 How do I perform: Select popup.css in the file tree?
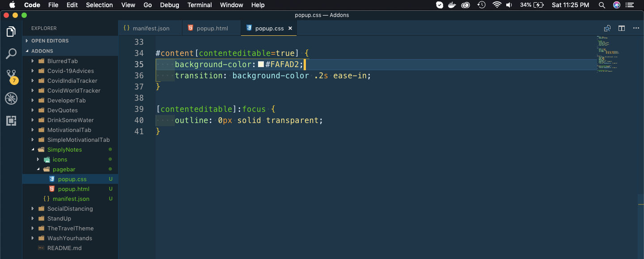coord(70,179)
